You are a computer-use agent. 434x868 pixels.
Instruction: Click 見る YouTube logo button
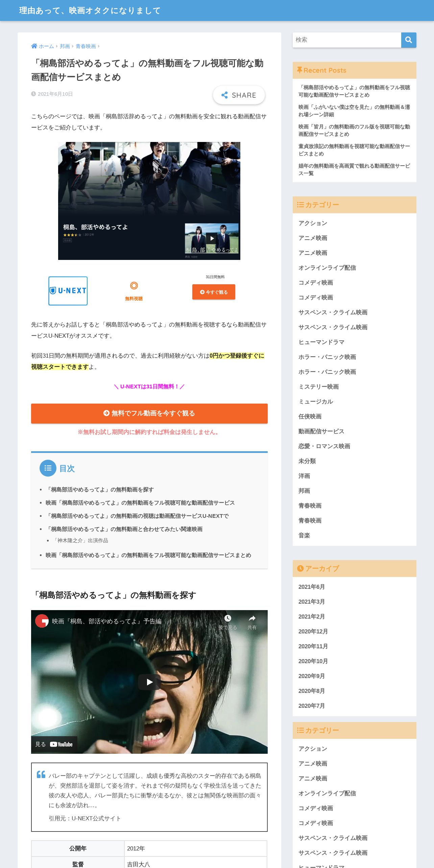point(54,744)
